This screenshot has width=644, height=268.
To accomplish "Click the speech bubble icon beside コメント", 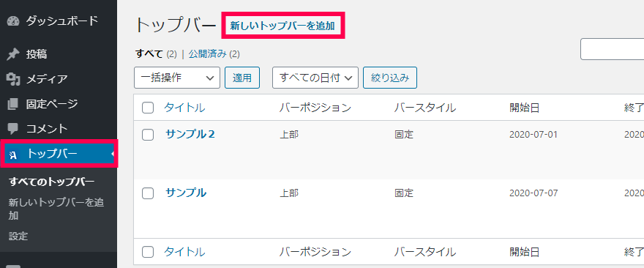I will [13, 129].
